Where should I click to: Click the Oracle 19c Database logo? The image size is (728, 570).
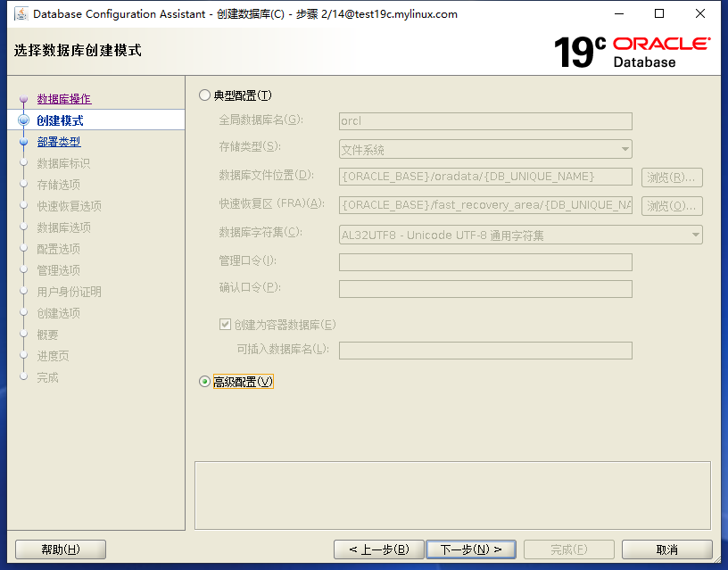pyautogui.click(x=633, y=52)
